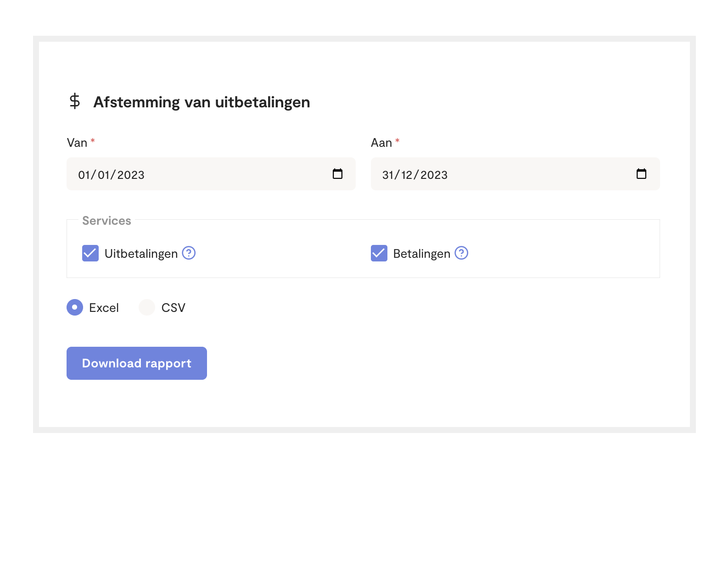The height and width of the screenshot is (566, 728).
Task: Uncheck the Betalingen checkbox
Action: (x=379, y=253)
